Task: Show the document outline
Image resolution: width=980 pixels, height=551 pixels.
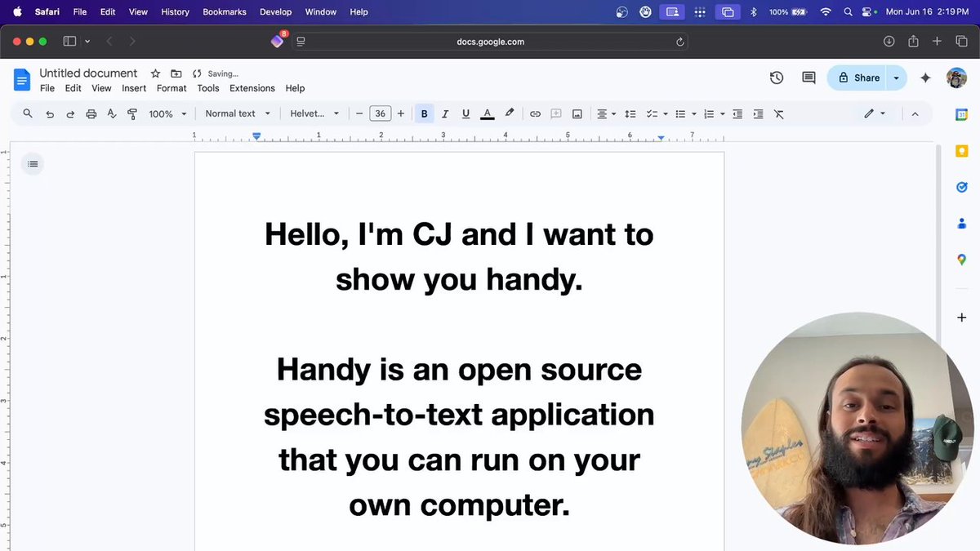Action: click(33, 164)
